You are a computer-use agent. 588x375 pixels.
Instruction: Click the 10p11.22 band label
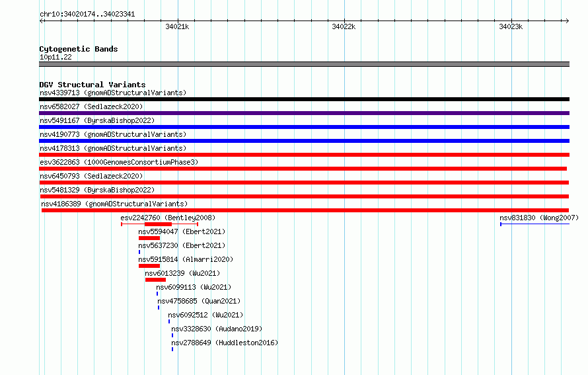click(x=55, y=57)
